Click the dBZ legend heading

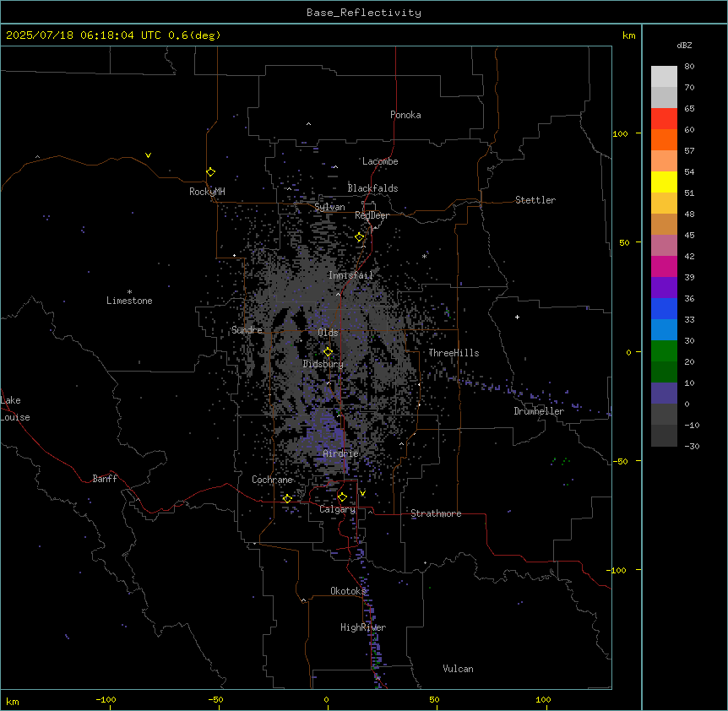point(684,45)
